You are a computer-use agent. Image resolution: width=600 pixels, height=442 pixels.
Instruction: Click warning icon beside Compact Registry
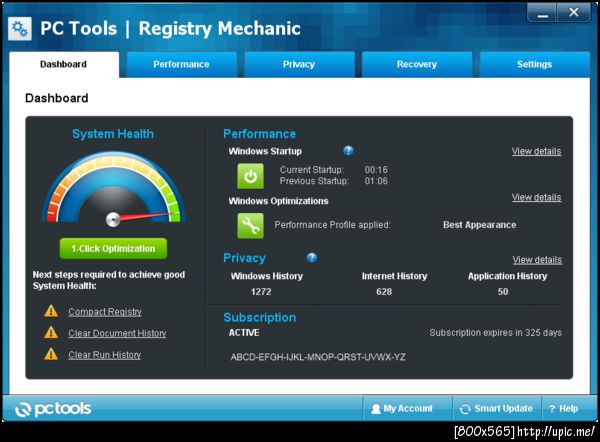point(51,311)
